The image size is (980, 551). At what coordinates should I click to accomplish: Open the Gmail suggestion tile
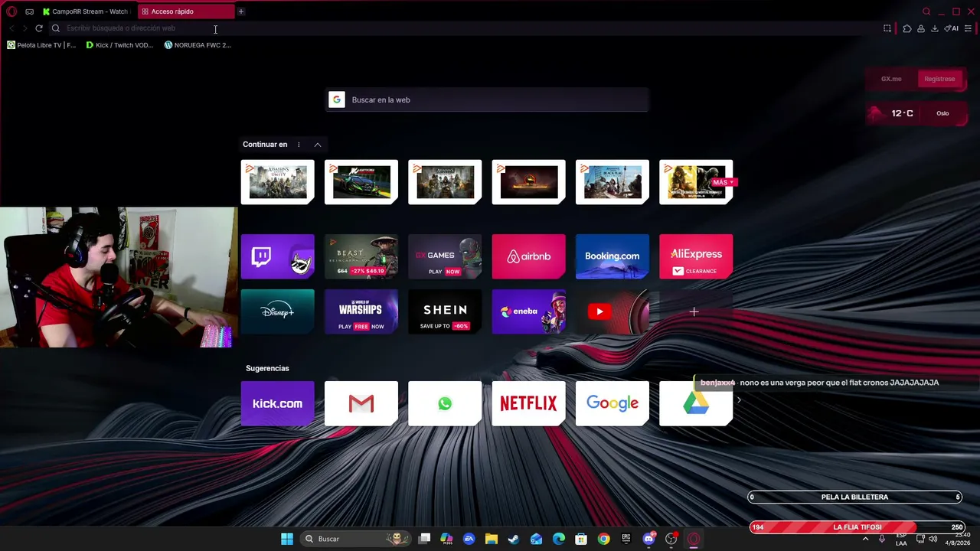click(x=361, y=403)
